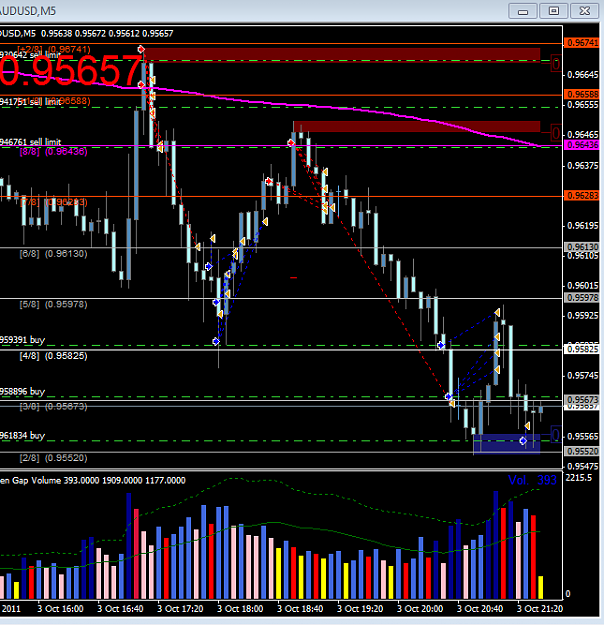Click the 2215.5 volume scale value
The width and height of the screenshot is (604, 625).
[579, 478]
